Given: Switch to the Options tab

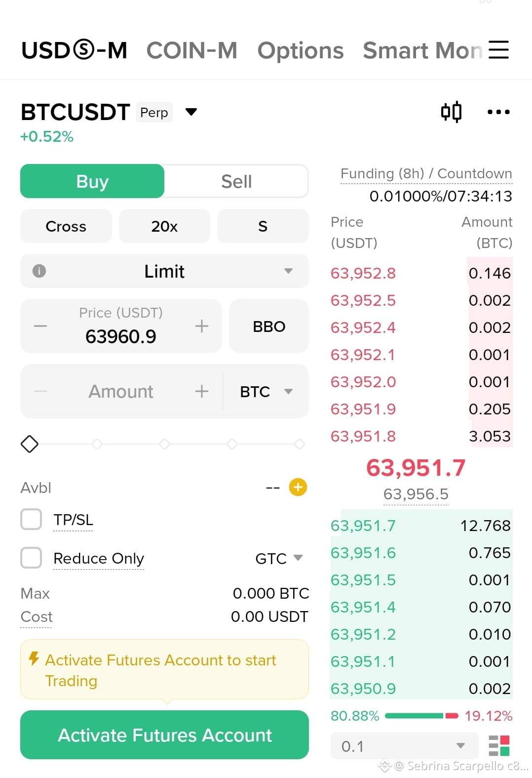Looking at the screenshot, I should [301, 50].
